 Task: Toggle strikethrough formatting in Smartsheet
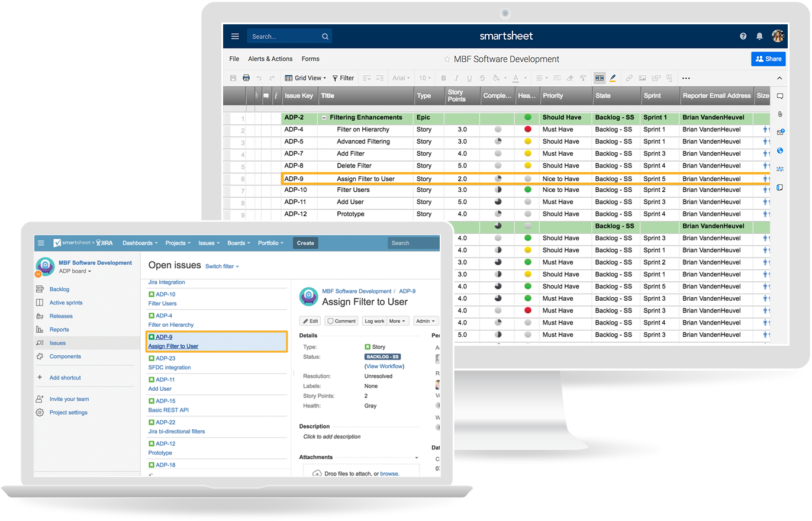pyautogui.click(x=482, y=78)
